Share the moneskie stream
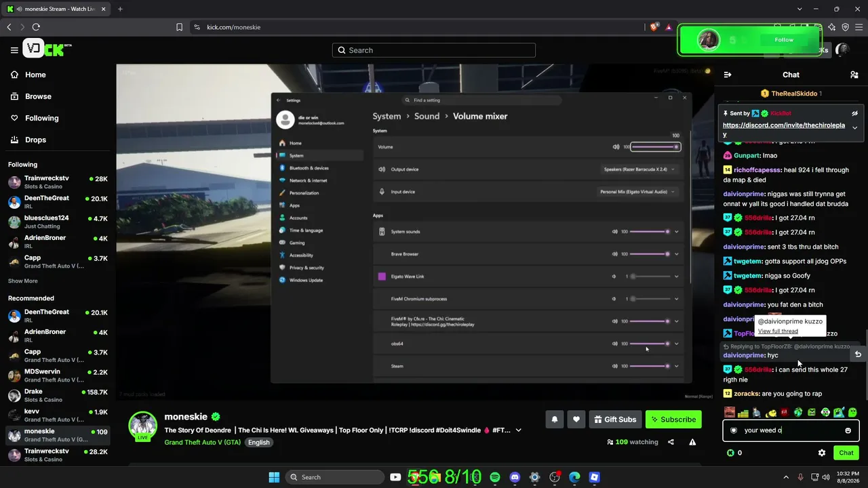 coord(671,442)
